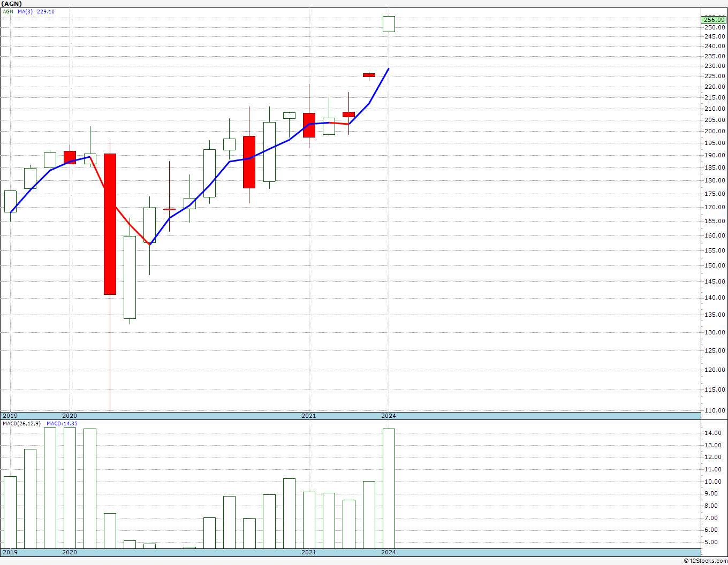
Task: Click the MA(3) indicator label
Action: (x=25, y=11)
